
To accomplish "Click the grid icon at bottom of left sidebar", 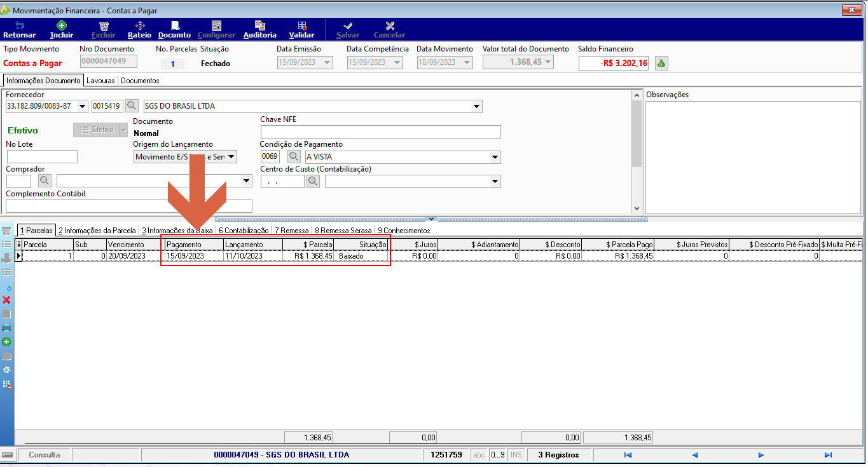I will [7, 384].
